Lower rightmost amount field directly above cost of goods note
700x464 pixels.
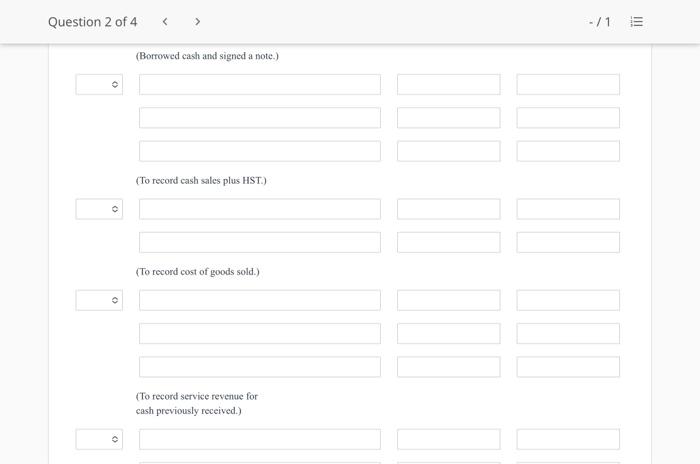[568, 242]
